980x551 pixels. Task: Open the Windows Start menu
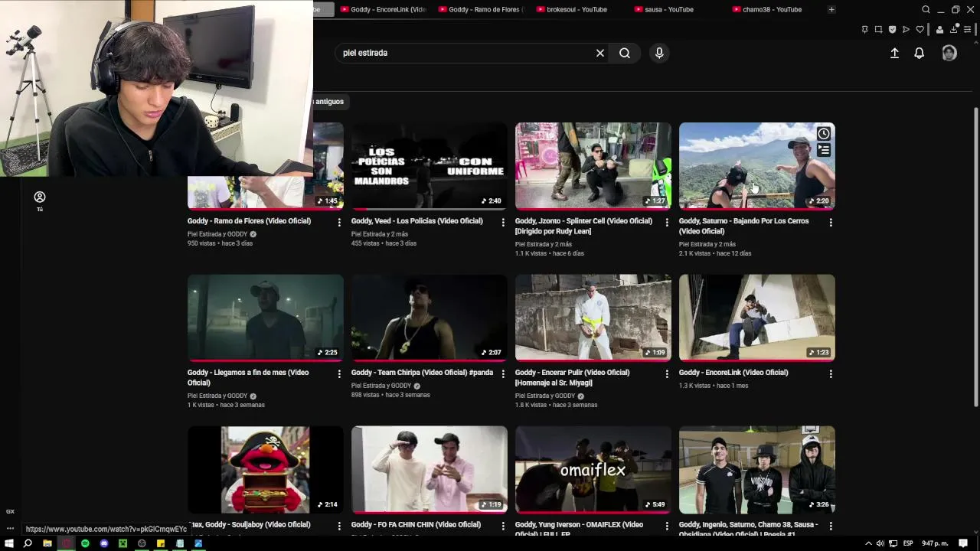click(9, 543)
